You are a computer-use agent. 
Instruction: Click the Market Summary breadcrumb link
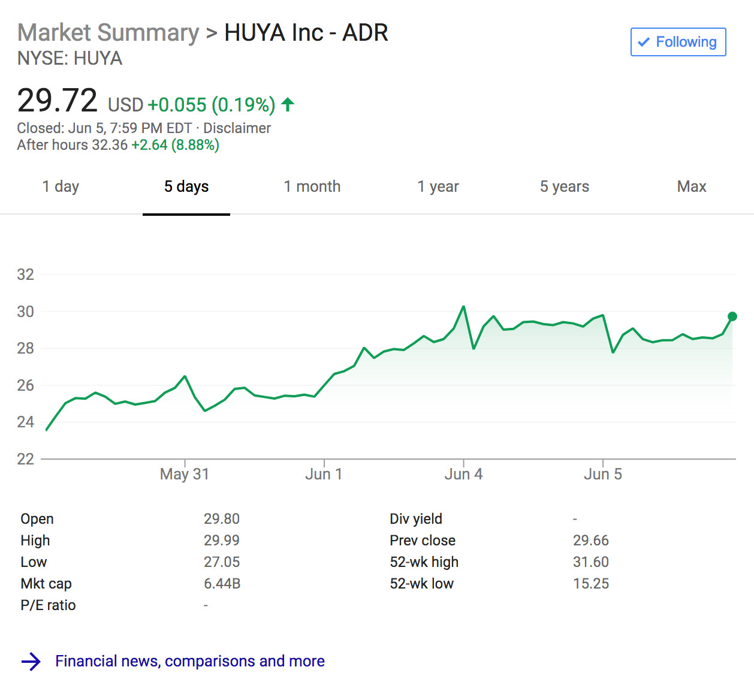pyautogui.click(x=108, y=32)
